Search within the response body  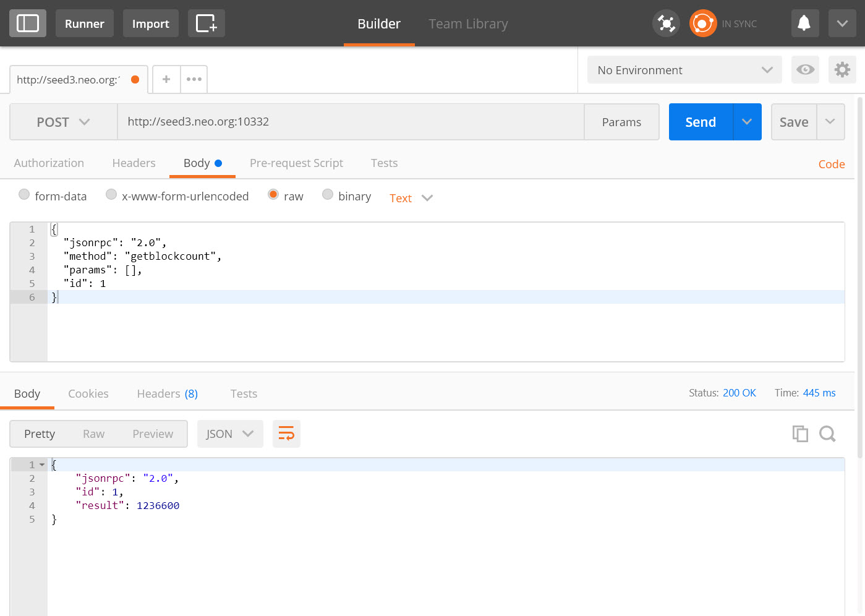point(827,434)
